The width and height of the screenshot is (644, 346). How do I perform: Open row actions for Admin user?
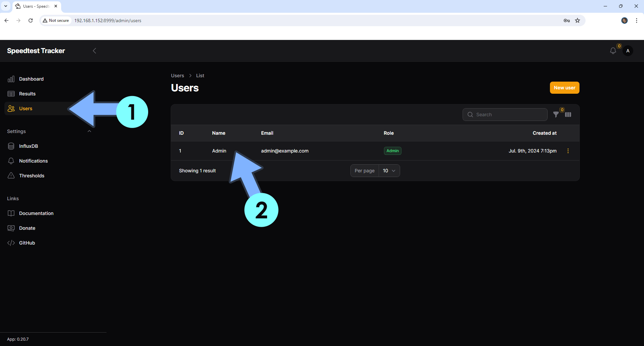(568, 151)
